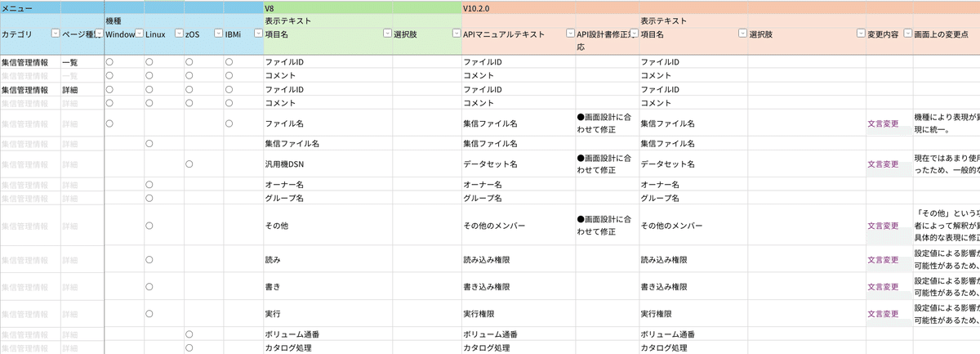Viewport: 980px width, 354px height.
Task: Open the V10.2.0 選択肢 filter dropdown
Action: [x=861, y=34]
